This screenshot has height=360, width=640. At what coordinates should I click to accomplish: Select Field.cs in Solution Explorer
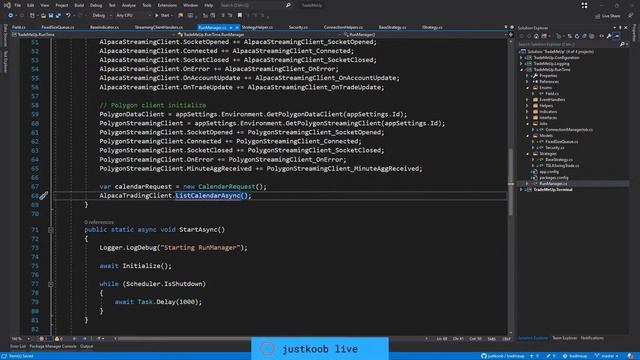pyautogui.click(x=552, y=94)
